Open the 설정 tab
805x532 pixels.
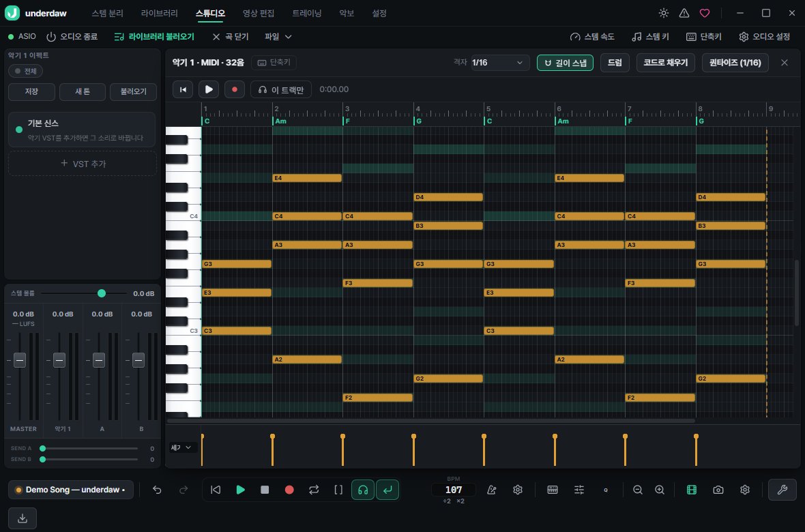pyautogui.click(x=379, y=14)
